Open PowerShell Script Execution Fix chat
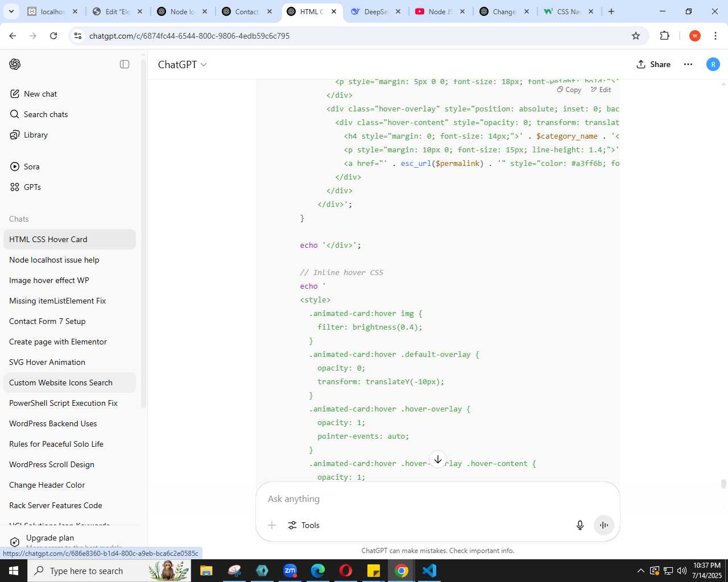 [69, 403]
